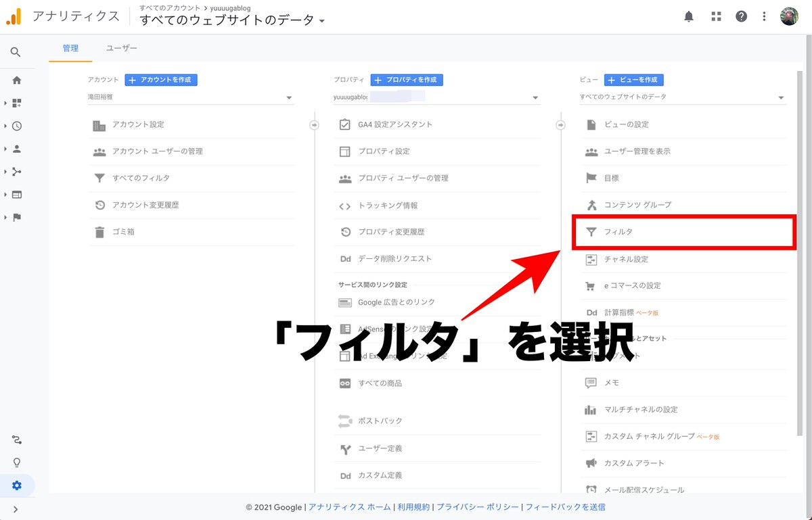Open the view dropdown すべてのウェブサイトのデータ
Viewport: 812px width, 520px height.
click(683, 97)
